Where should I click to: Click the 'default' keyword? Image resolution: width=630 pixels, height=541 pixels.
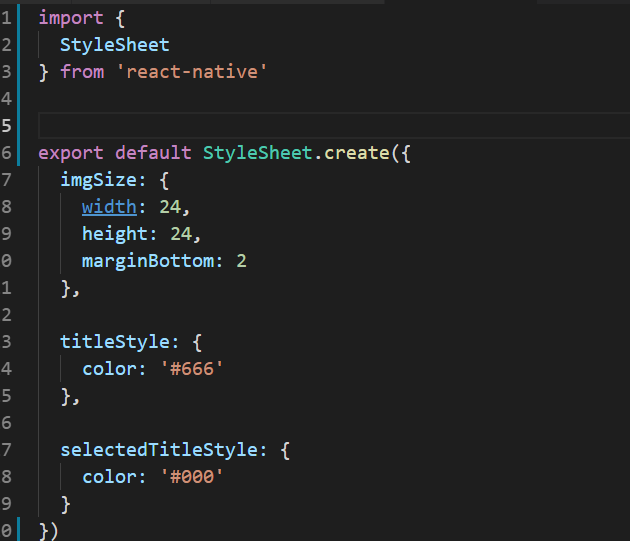pos(153,153)
